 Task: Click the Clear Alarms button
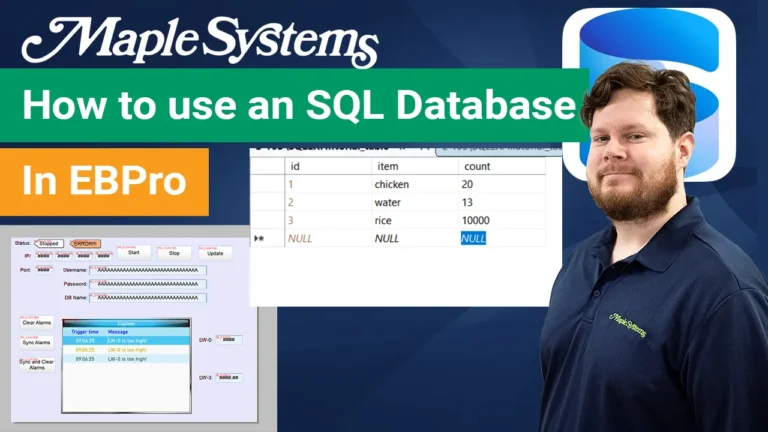pos(37,323)
